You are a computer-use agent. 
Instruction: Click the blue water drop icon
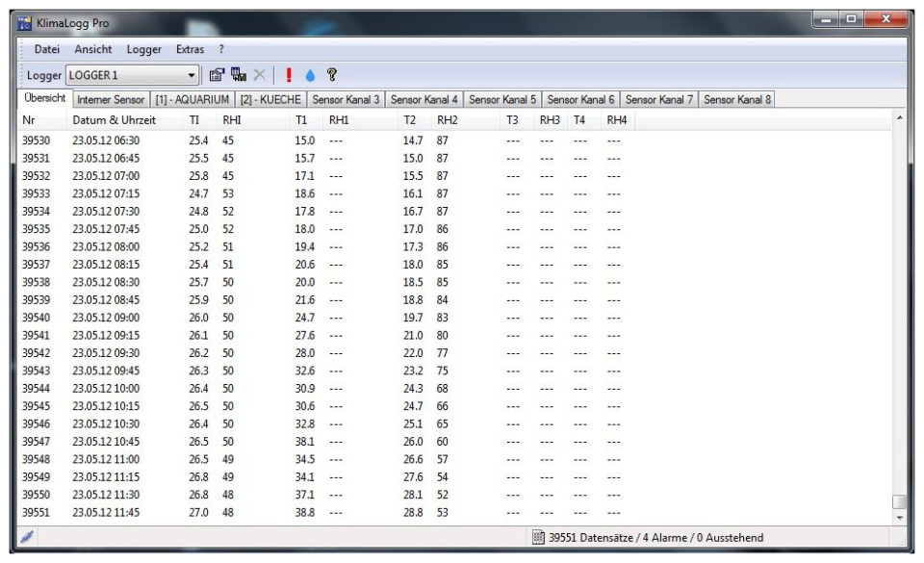pos(309,75)
